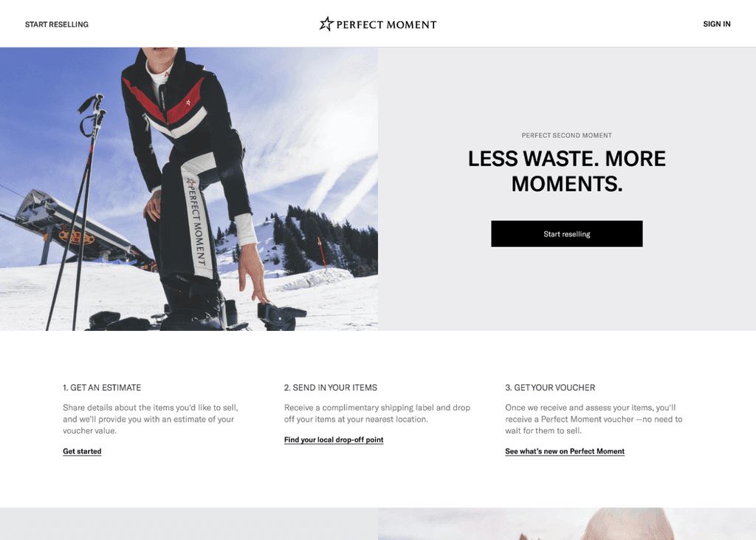This screenshot has width=756, height=540.
Task: Click the skier hero photograph
Action: coord(189,188)
